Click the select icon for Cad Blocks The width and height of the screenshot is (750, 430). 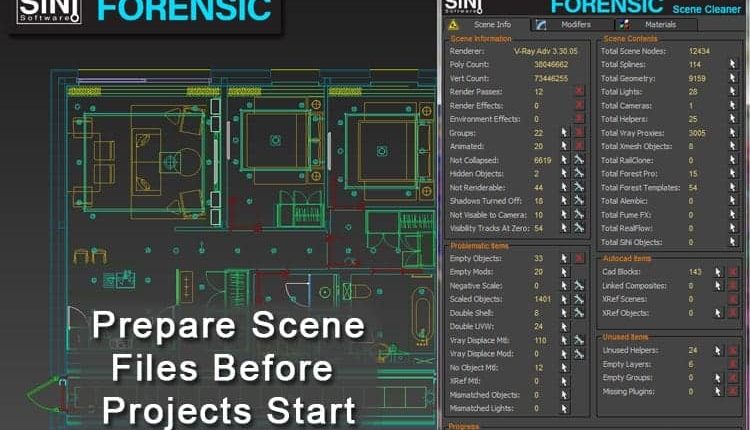(716, 271)
